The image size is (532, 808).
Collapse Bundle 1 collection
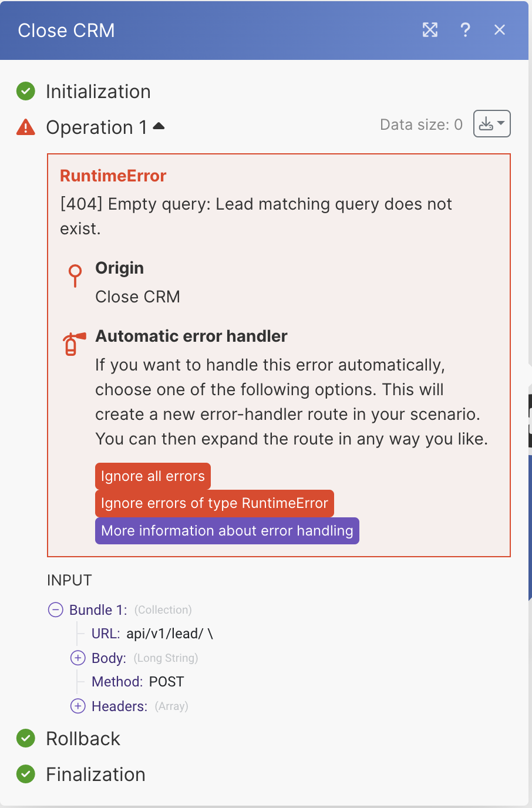tap(55, 610)
